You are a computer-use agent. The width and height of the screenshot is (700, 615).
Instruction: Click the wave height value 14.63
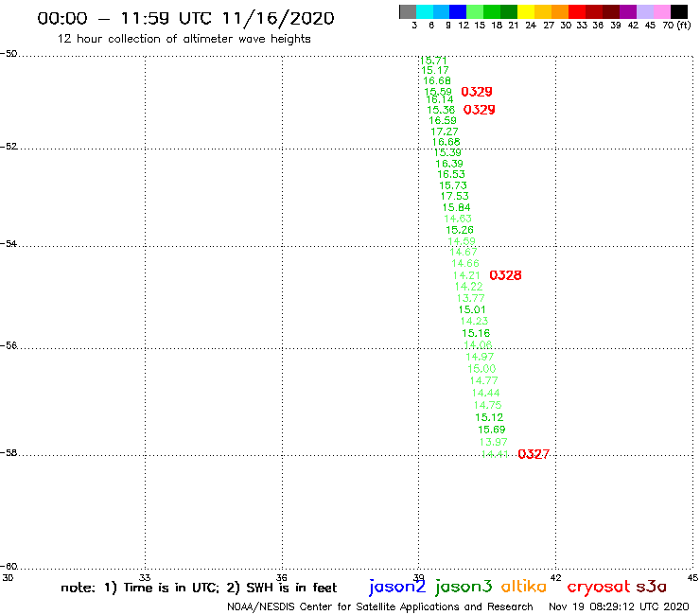pyautogui.click(x=458, y=219)
